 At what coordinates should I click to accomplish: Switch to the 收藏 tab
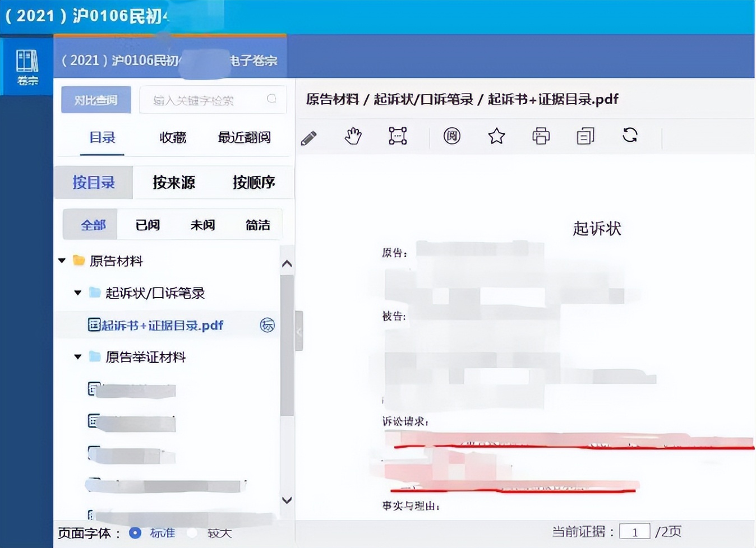tap(172, 137)
